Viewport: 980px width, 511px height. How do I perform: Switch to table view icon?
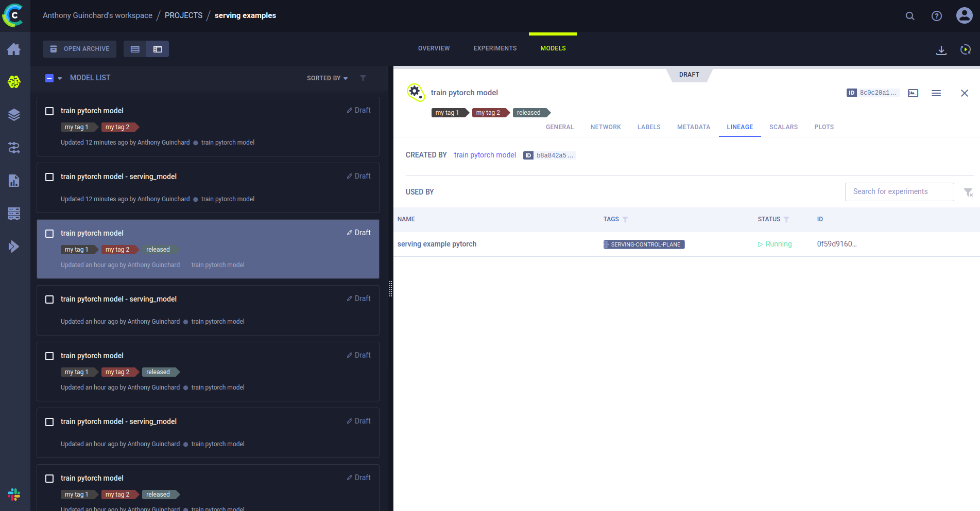click(135, 49)
